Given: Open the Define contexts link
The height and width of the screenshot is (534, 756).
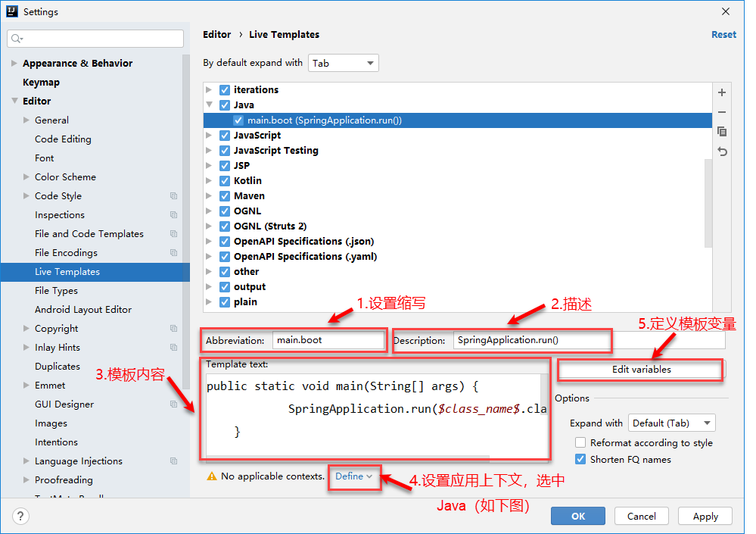Looking at the screenshot, I should pyautogui.click(x=353, y=476).
